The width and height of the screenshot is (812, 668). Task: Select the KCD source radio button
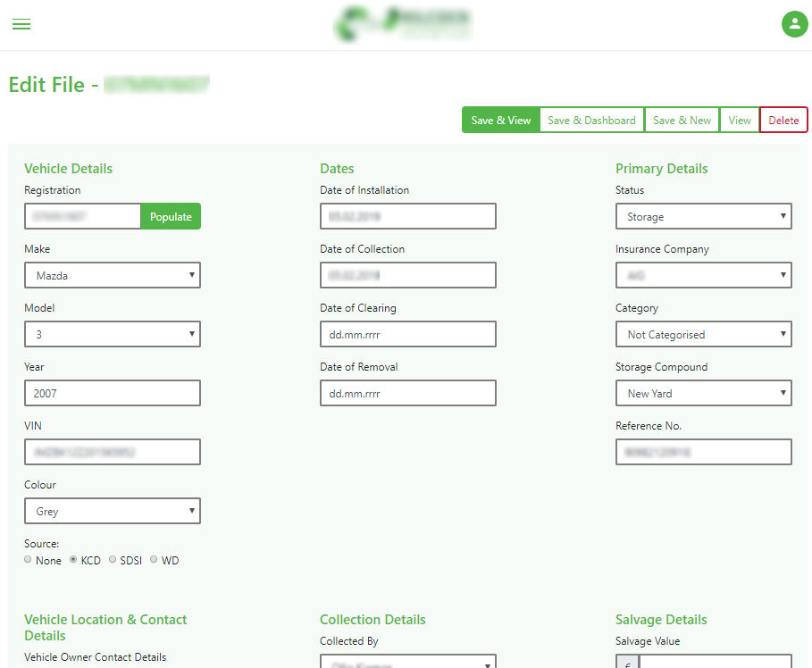(x=74, y=560)
